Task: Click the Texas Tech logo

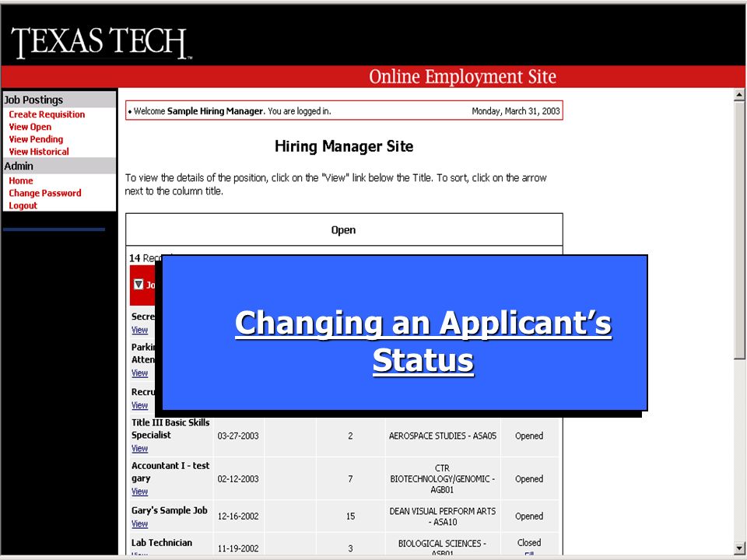Action: (100, 42)
